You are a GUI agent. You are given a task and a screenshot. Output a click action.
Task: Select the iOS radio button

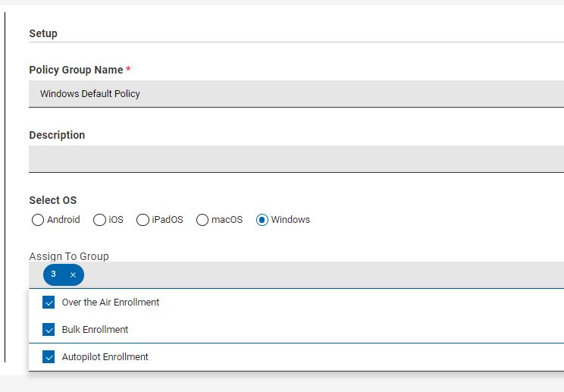[x=99, y=220]
